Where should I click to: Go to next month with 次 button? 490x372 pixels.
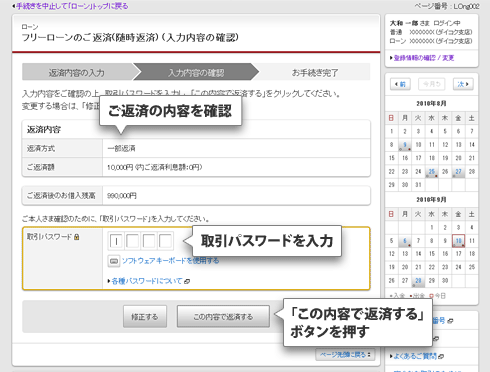463,84
